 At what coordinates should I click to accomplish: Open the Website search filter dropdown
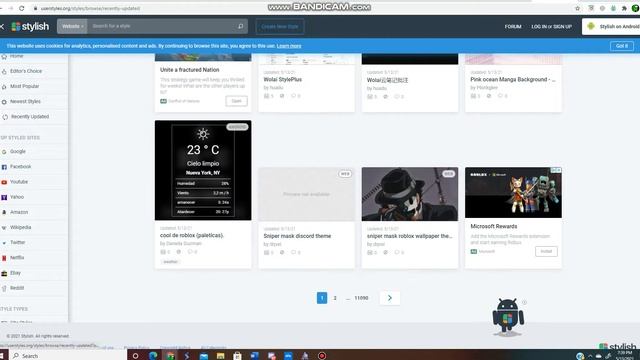pyautogui.click(x=72, y=27)
